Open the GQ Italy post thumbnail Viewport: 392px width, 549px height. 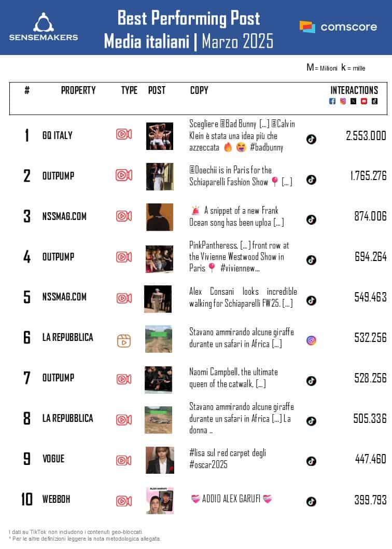[x=159, y=136]
